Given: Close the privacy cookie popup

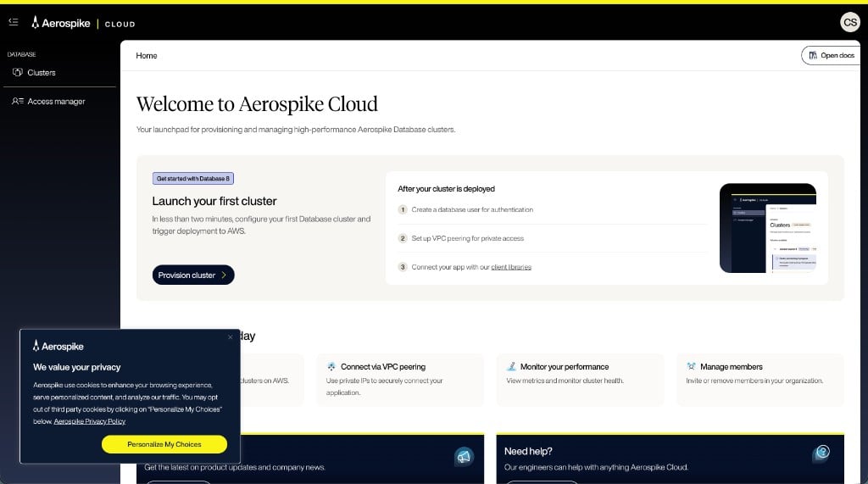Looking at the screenshot, I should 231,337.
